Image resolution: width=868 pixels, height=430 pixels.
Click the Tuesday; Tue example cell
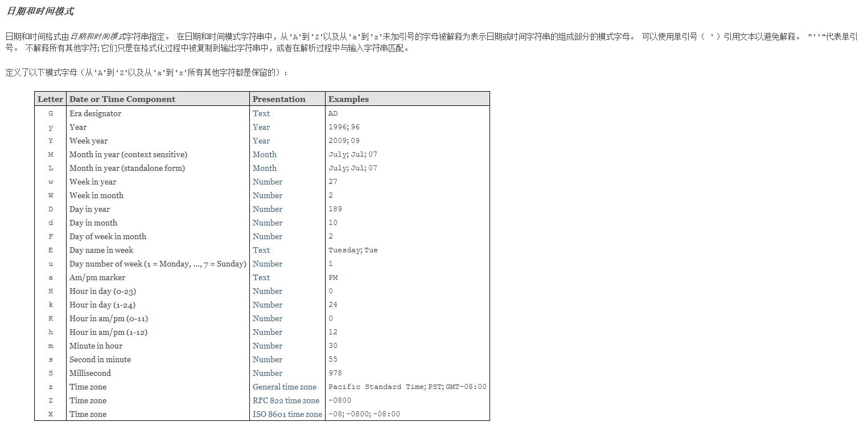(353, 250)
